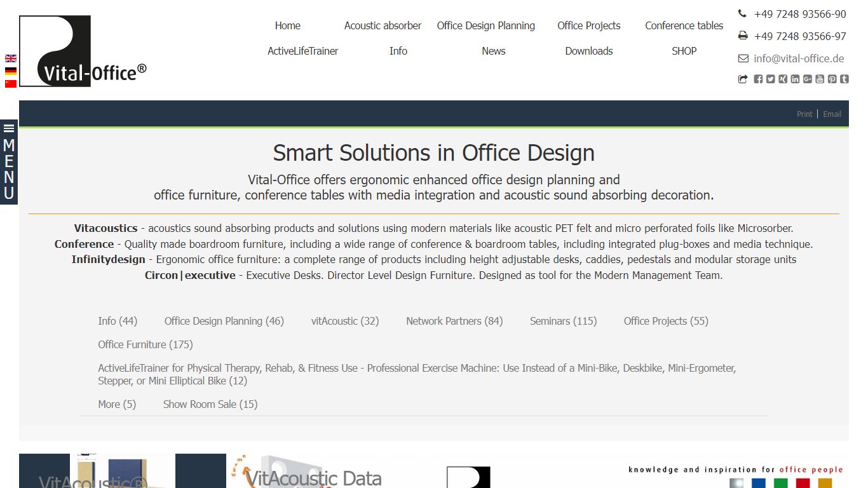Switch language with the Chinese flag
868x488 pixels.
11,84
